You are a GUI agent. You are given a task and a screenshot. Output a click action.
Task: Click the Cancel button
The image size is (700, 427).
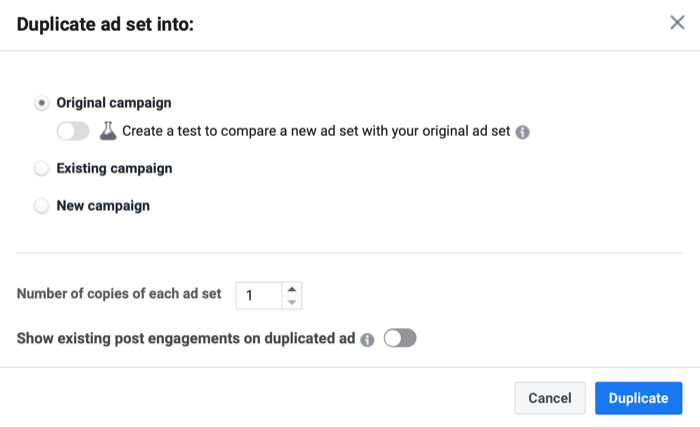550,398
